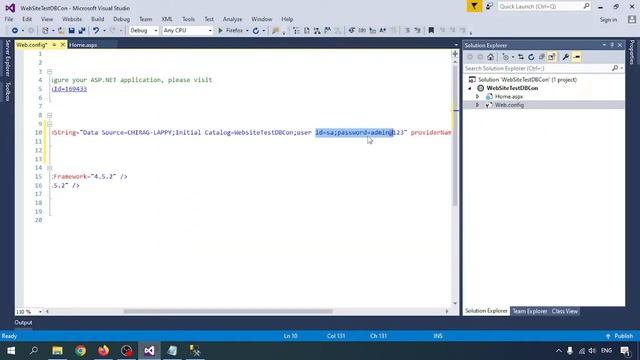The height and width of the screenshot is (360, 640).
Task: Open the Toolbox side tab
Action: pyautogui.click(x=7, y=91)
